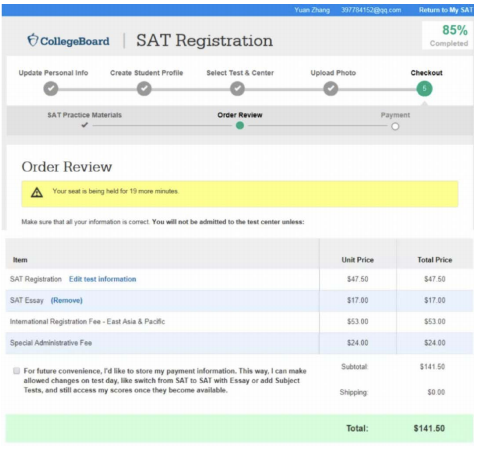
Task: Click the Upload Photo checkmark circle
Action: coord(331,89)
